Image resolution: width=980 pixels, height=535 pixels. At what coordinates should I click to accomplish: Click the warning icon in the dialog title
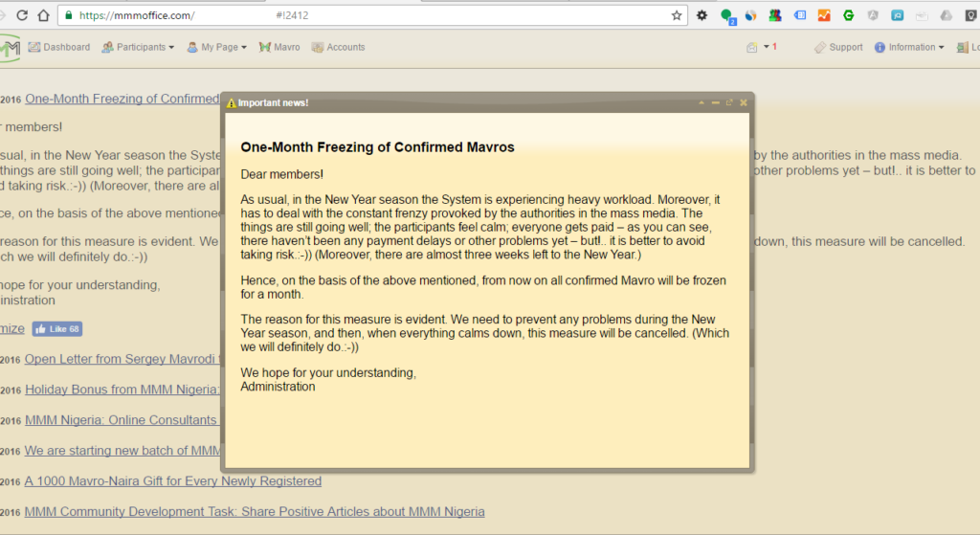pos(232,103)
